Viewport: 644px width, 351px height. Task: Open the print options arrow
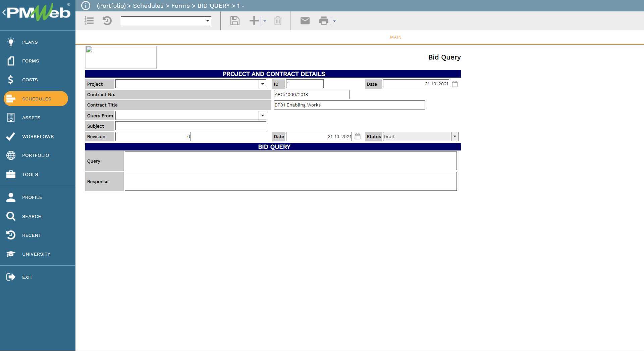[x=334, y=21]
